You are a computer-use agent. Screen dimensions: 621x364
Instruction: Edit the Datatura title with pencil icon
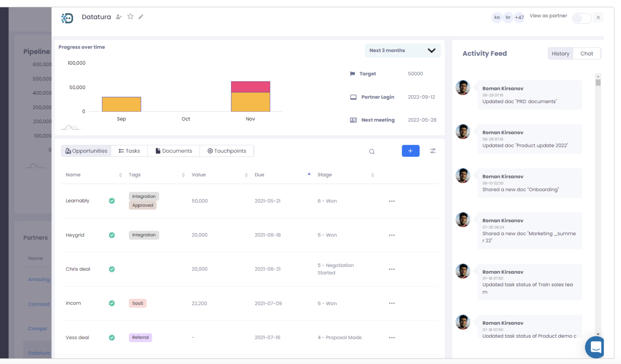pyautogui.click(x=141, y=17)
